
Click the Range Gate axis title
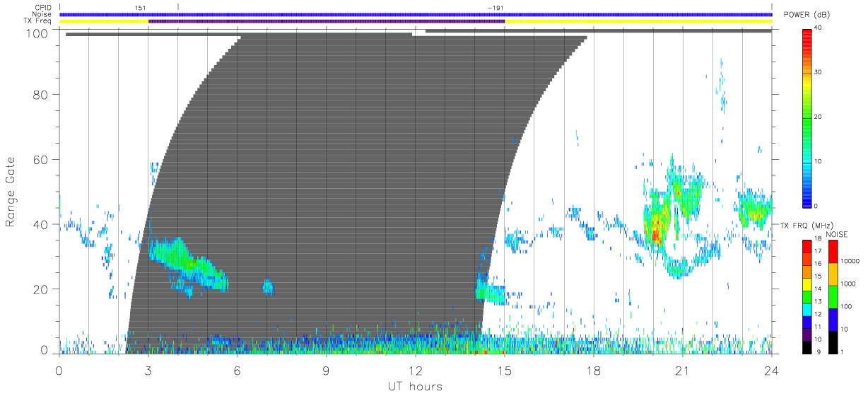click(12, 192)
